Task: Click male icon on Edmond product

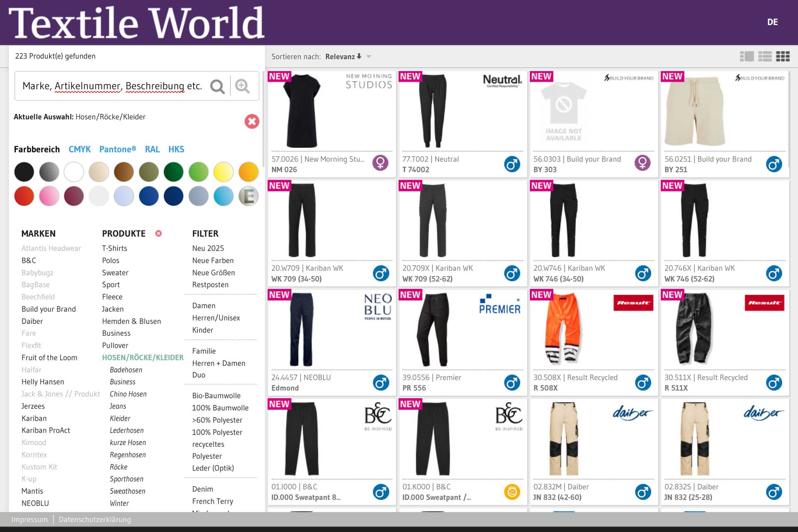Action: point(381,383)
